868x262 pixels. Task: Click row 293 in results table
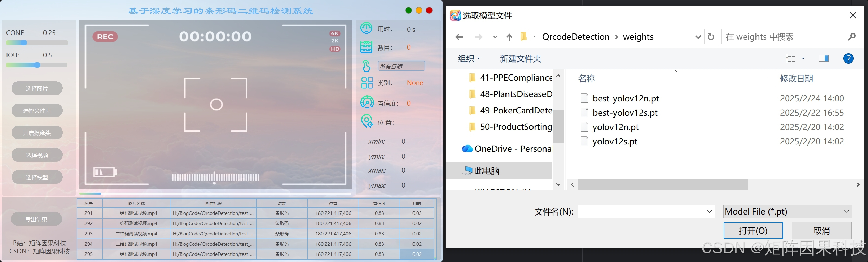pos(255,234)
